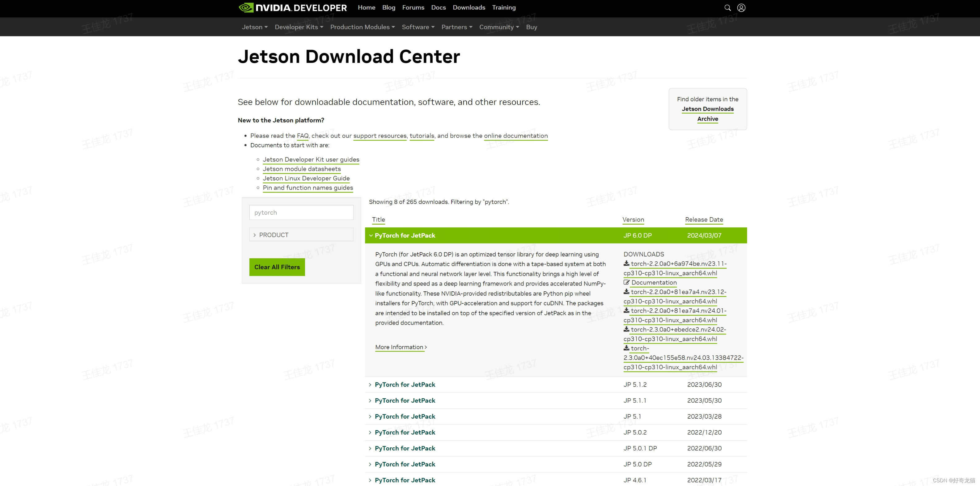The image size is (980, 486).
Task: Open Training from top navigation
Action: 504,8
